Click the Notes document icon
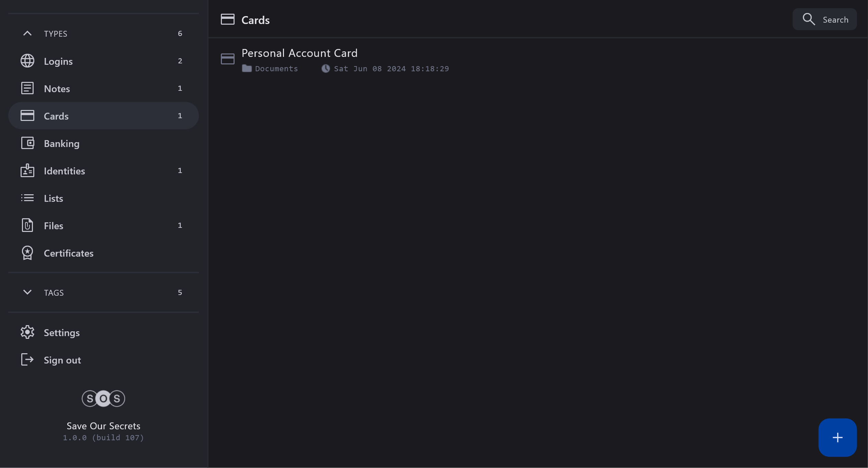Viewport: 868px width, 468px height. tap(27, 88)
